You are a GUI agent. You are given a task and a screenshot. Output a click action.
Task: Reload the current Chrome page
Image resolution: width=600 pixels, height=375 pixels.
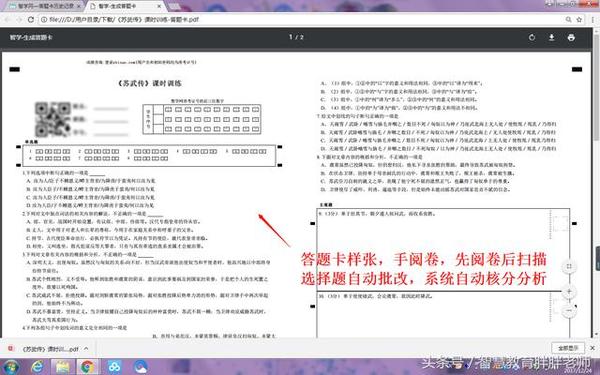31,19
